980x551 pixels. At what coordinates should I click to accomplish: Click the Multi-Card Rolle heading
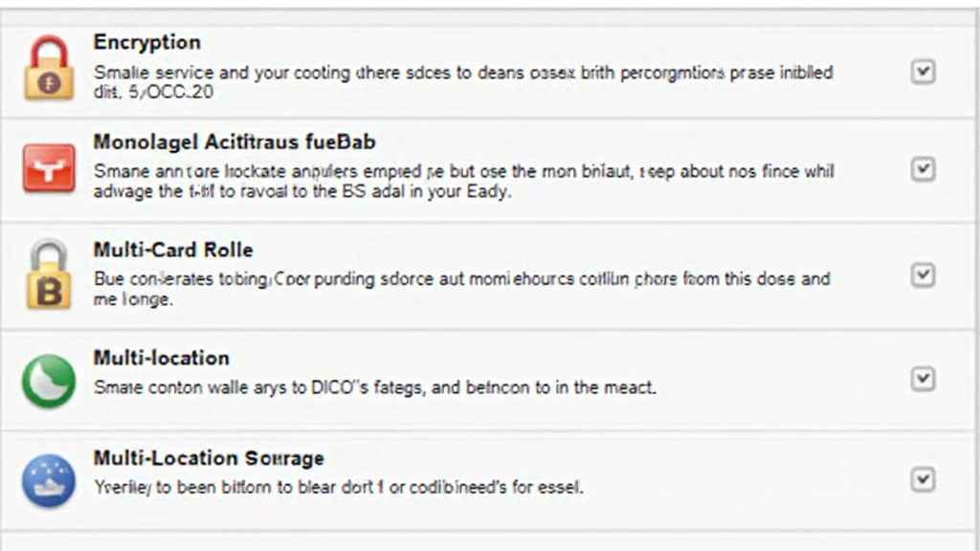pos(173,250)
